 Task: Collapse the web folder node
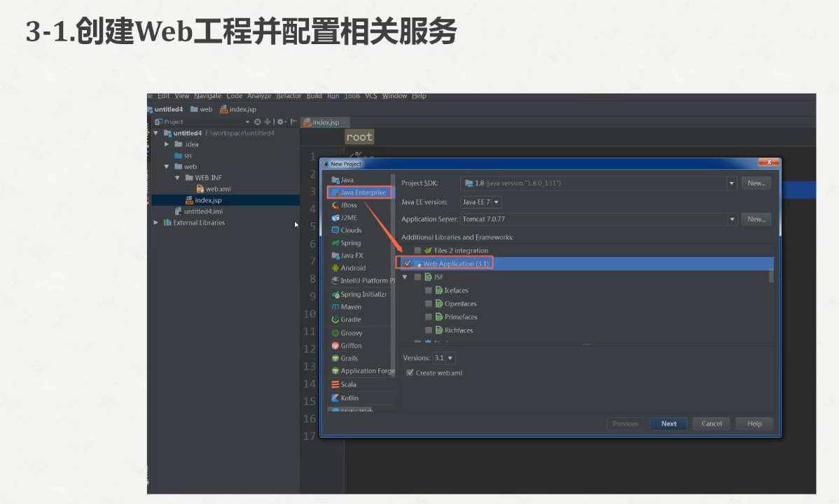(167, 167)
